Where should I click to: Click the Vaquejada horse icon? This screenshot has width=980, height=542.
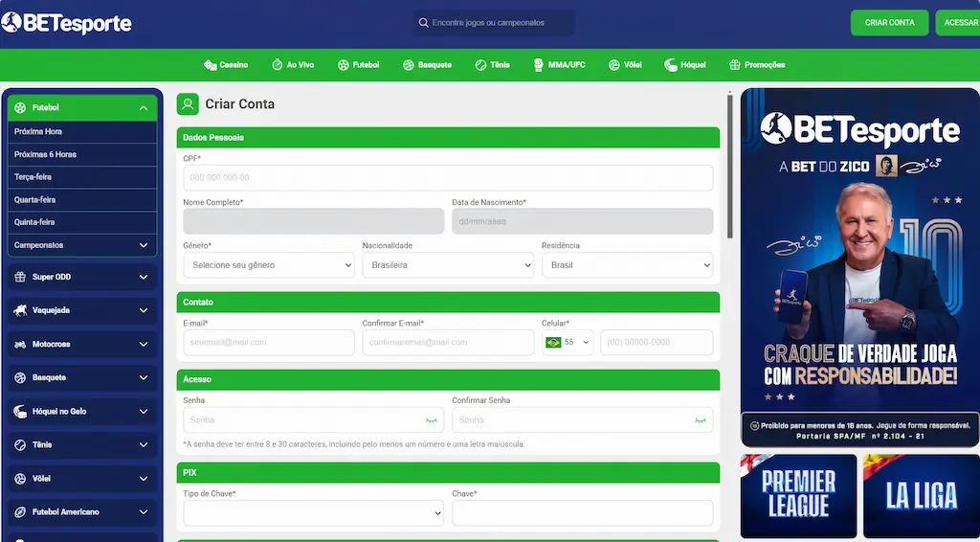click(x=20, y=310)
